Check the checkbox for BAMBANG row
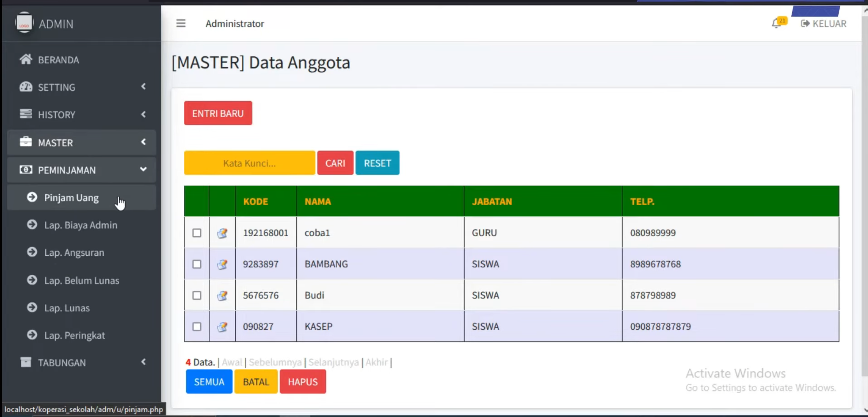The height and width of the screenshot is (417, 868). coord(197,264)
